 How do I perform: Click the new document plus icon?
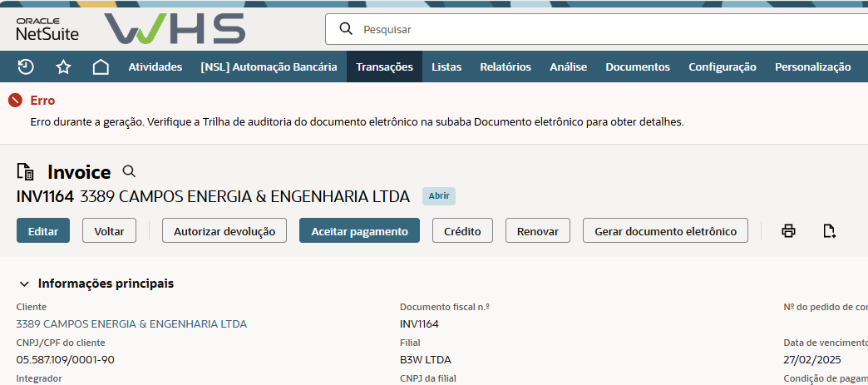click(829, 230)
